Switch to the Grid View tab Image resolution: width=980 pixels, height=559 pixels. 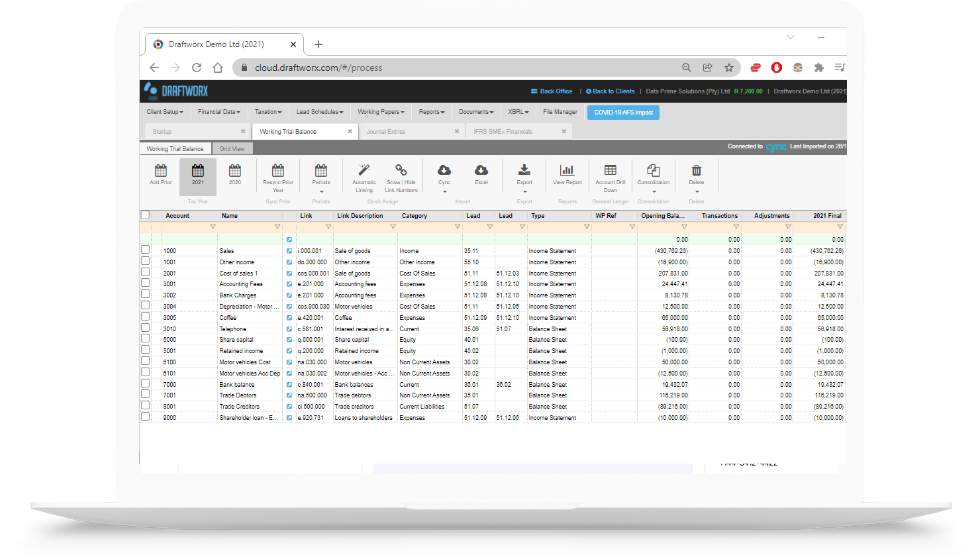[x=232, y=149]
